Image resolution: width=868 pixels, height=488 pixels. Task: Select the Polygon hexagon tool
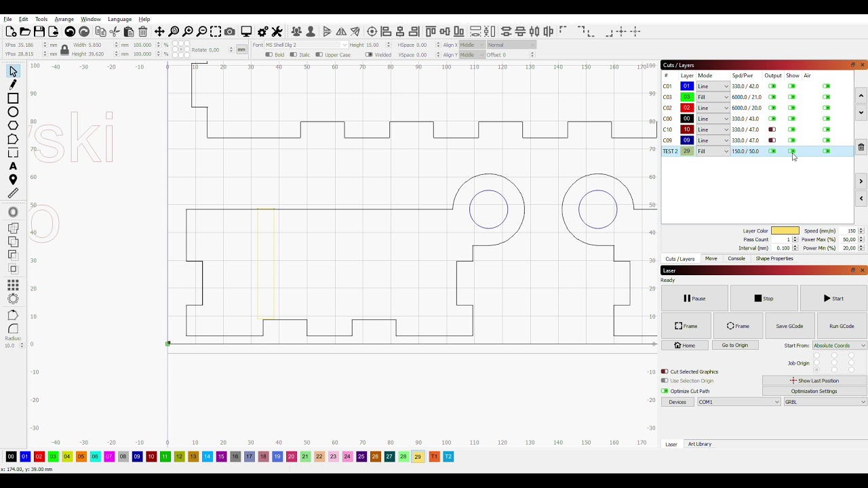[13, 125]
